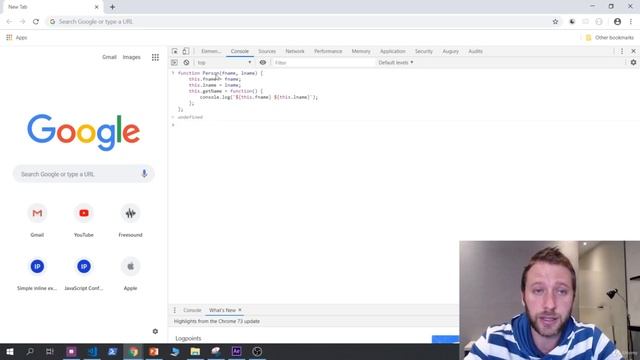The height and width of the screenshot is (360, 640).
Task: Switch to the Application tab
Action: click(x=393, y=51)
